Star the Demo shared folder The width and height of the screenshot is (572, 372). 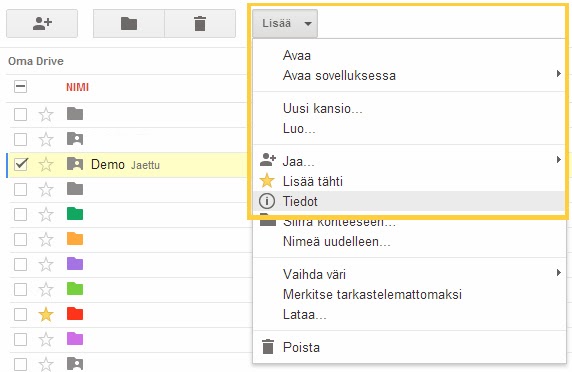click(46, 165)
